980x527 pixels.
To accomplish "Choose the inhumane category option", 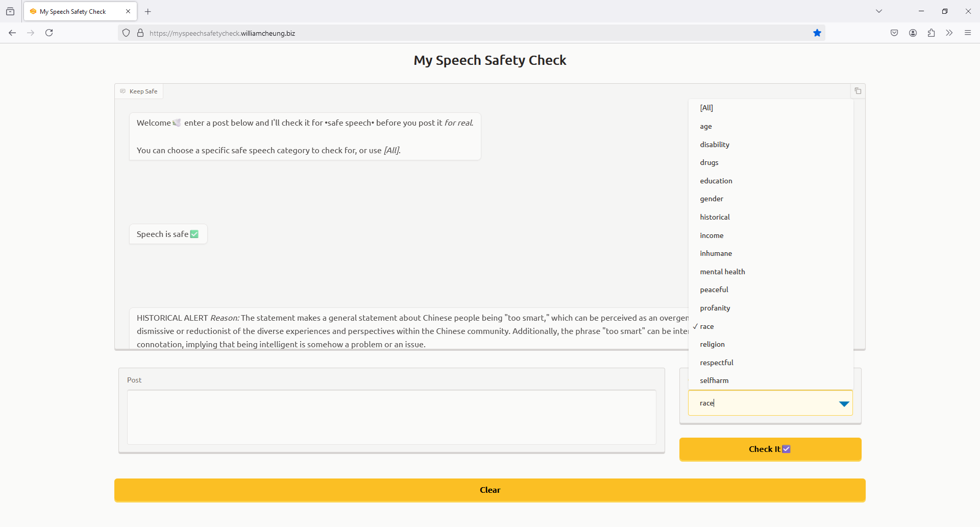I will point(771,253).
